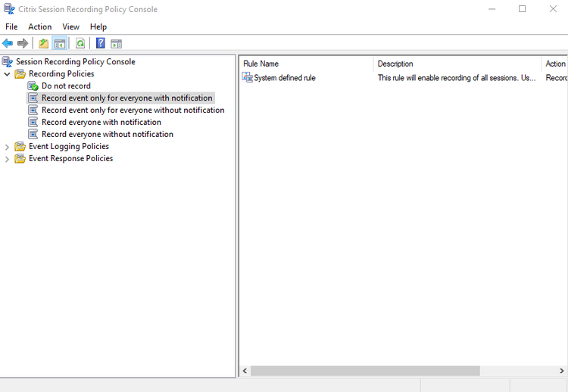Click the Event Response Policies folder icon

(x=20, y=158)
